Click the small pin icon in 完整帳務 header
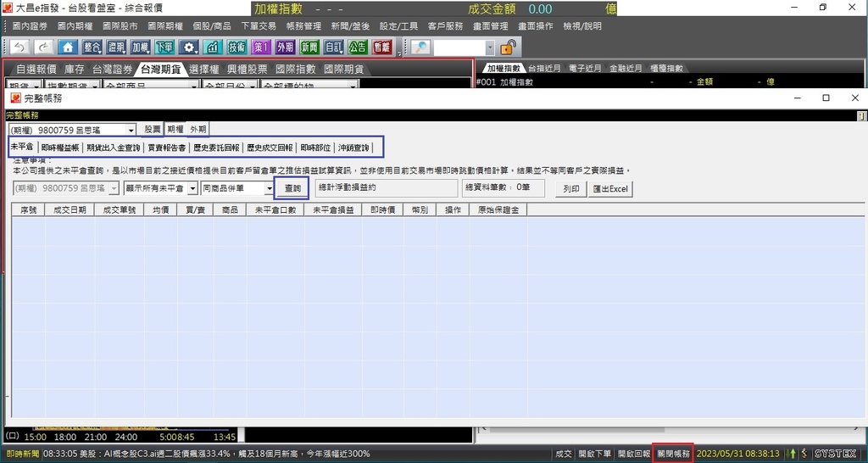The width and height of the screenshot is (868, 463). [861, 115]
